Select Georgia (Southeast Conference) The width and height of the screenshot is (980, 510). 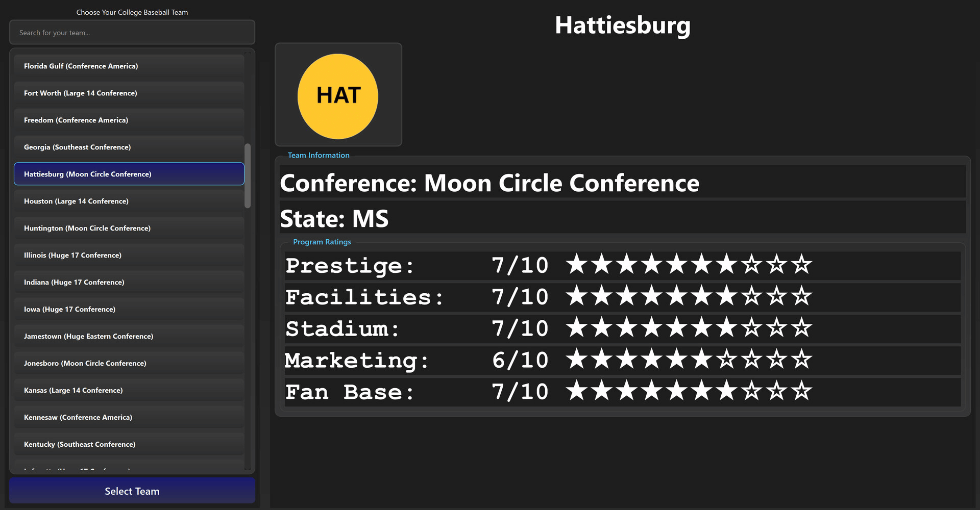click(129, 147)
